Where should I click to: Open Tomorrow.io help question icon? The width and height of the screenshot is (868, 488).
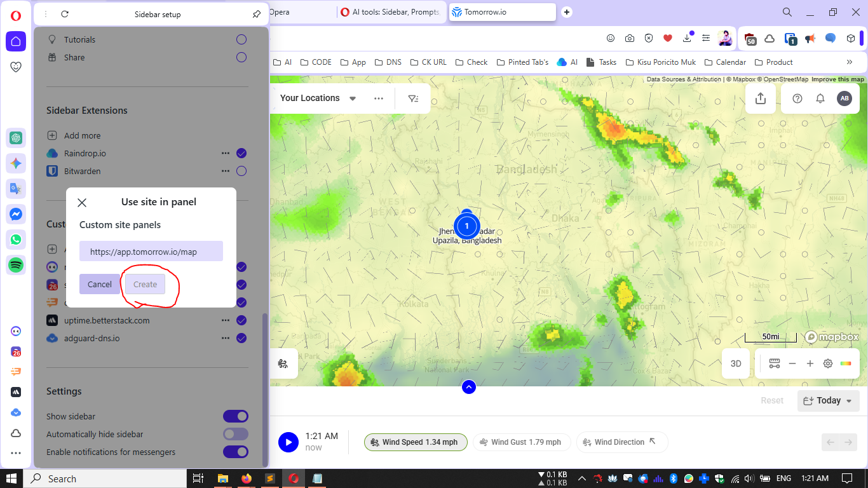point(797,98)
